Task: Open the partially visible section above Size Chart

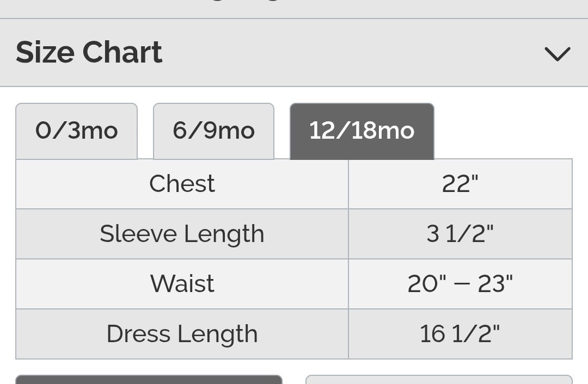Action: [x=294, y=8]
